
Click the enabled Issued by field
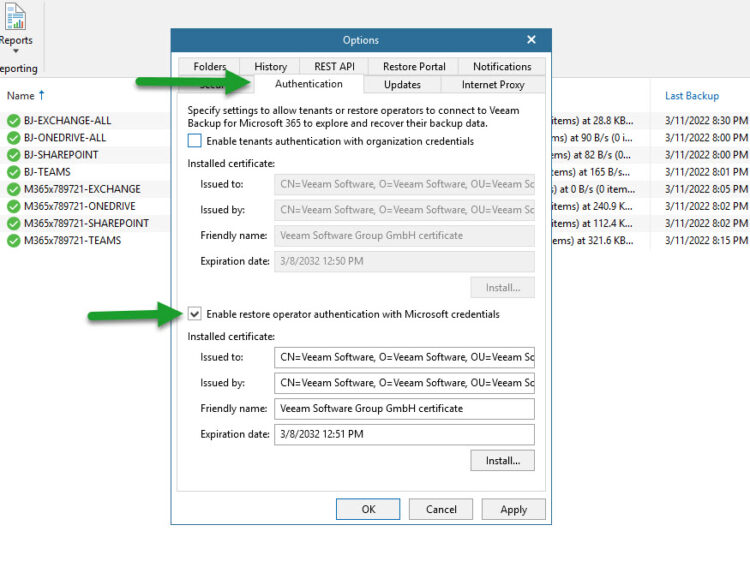click(404, 383)
